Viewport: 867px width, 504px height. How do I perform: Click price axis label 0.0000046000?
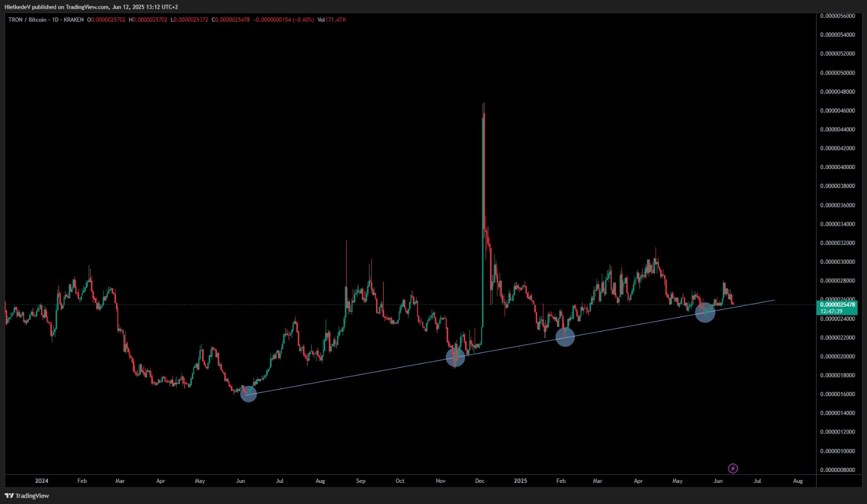click(x=837, y=111)
